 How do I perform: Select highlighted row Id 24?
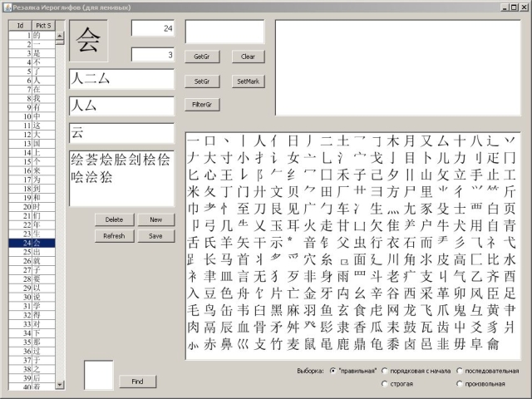click(32, 243)
